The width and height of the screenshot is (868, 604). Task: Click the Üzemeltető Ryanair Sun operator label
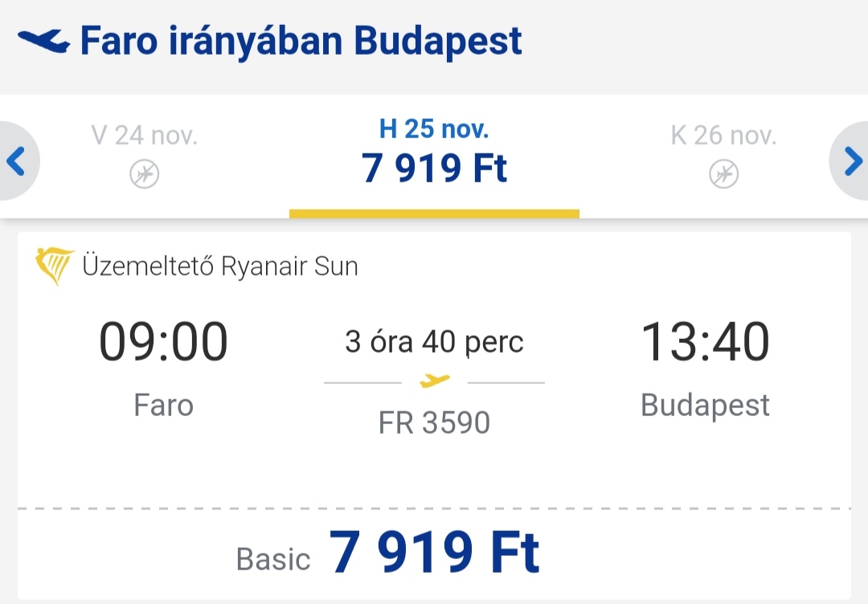[220, 266]
